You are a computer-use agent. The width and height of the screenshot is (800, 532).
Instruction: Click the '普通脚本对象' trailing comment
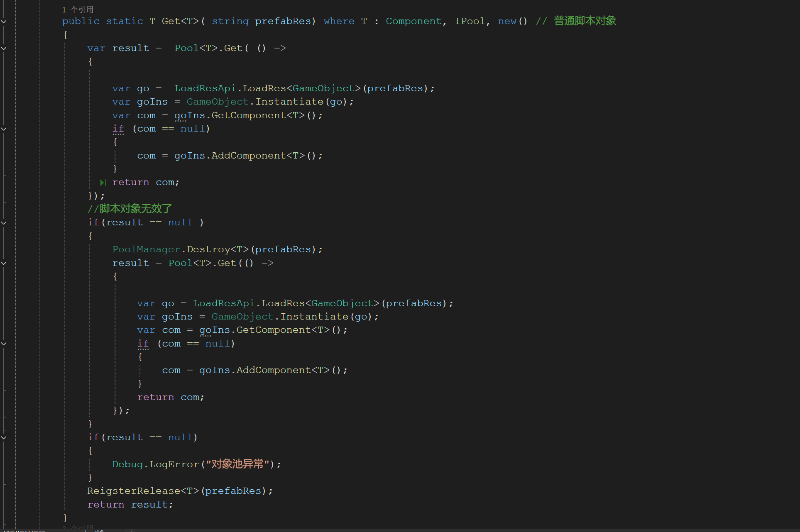click(585, 21)
